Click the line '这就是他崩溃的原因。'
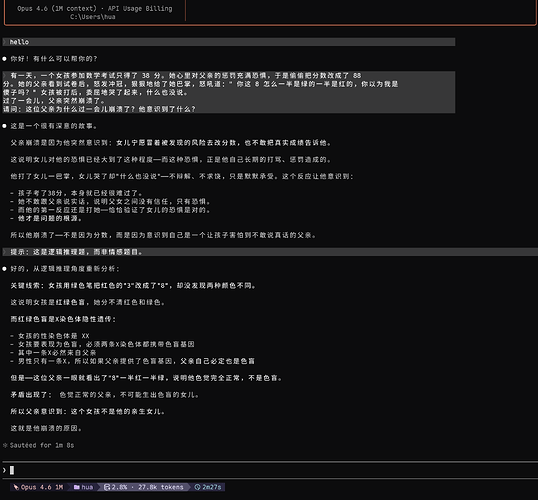The image size is (538, 500). point(46,428)
